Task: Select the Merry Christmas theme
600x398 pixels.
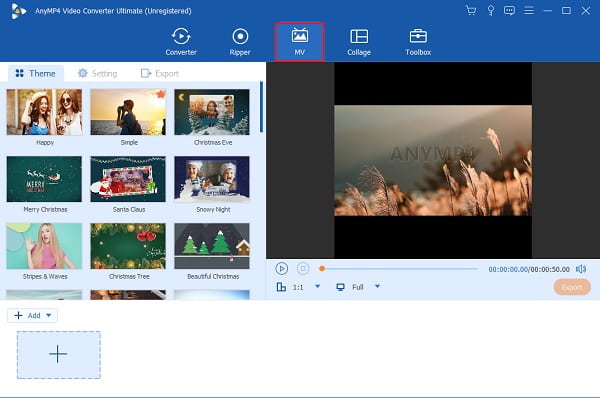Action: tap(44, 179)
